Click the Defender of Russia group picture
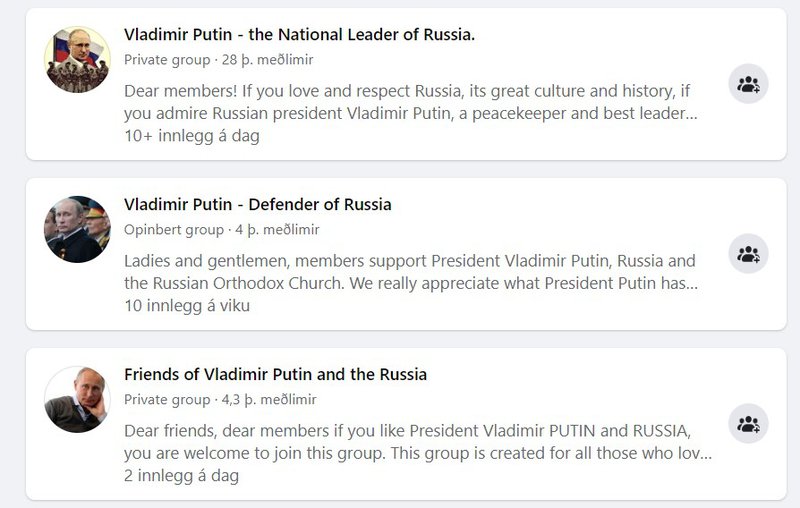Screen dimensions: 800x508 point(77,229)
